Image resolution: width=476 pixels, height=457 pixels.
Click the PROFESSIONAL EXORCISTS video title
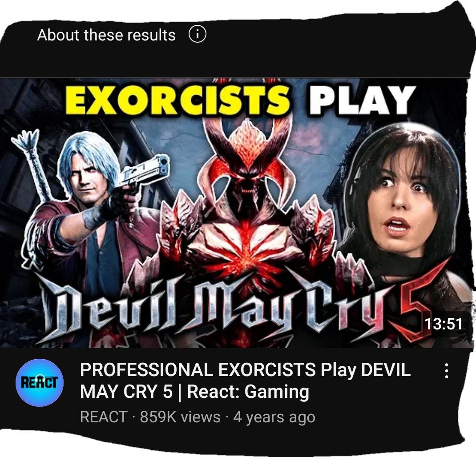pyautogui.click(x=245, y=381)
